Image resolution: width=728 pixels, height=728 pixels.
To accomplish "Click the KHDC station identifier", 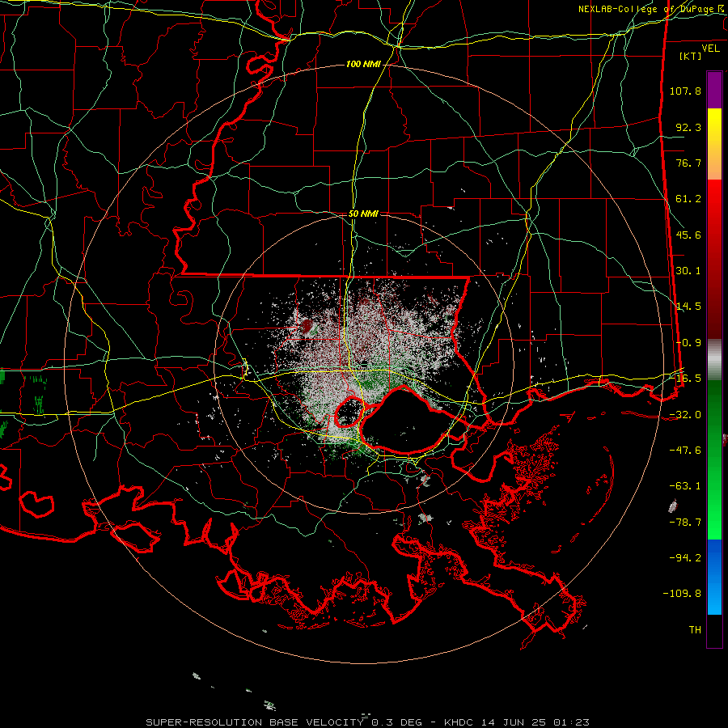I will pyautogui.click(x=459, y=722).
